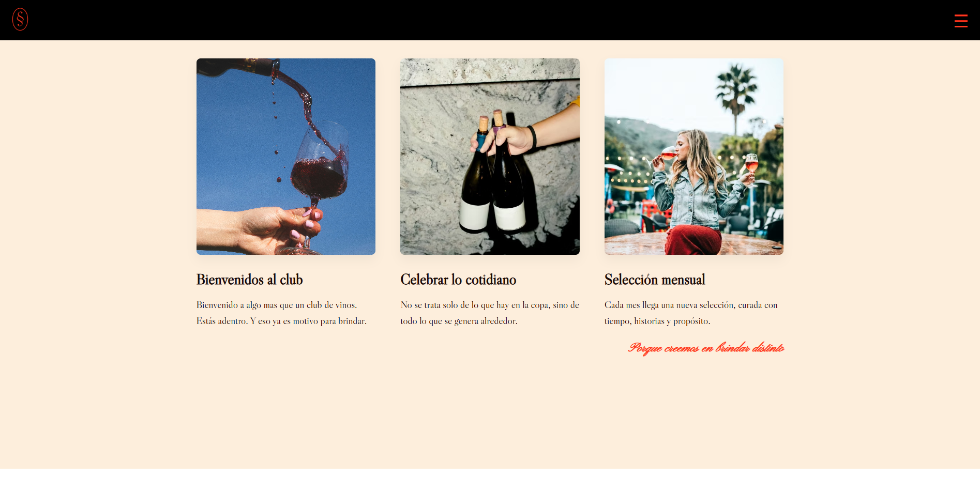View the woman drinking rosé photo

pos(694,157)
